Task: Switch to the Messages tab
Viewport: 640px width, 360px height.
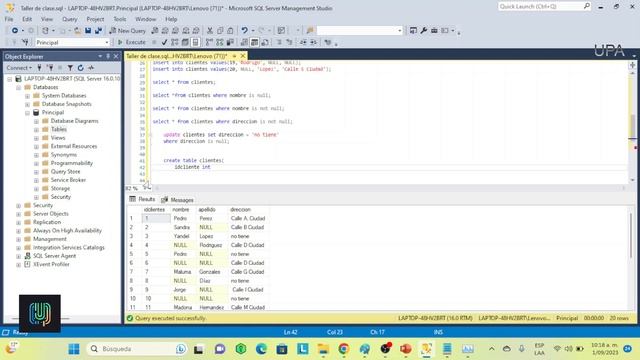Action: [178, 200]
